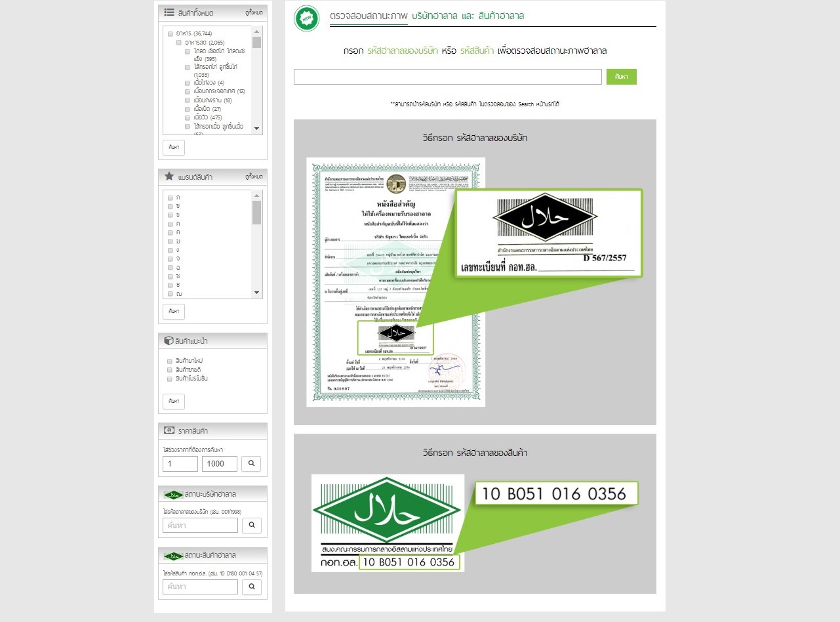Click the วิธีกรอก รหัสฮาลาลของสินค้า heading
Viewport: 840px width, 622px height.
tap(475, 453)
